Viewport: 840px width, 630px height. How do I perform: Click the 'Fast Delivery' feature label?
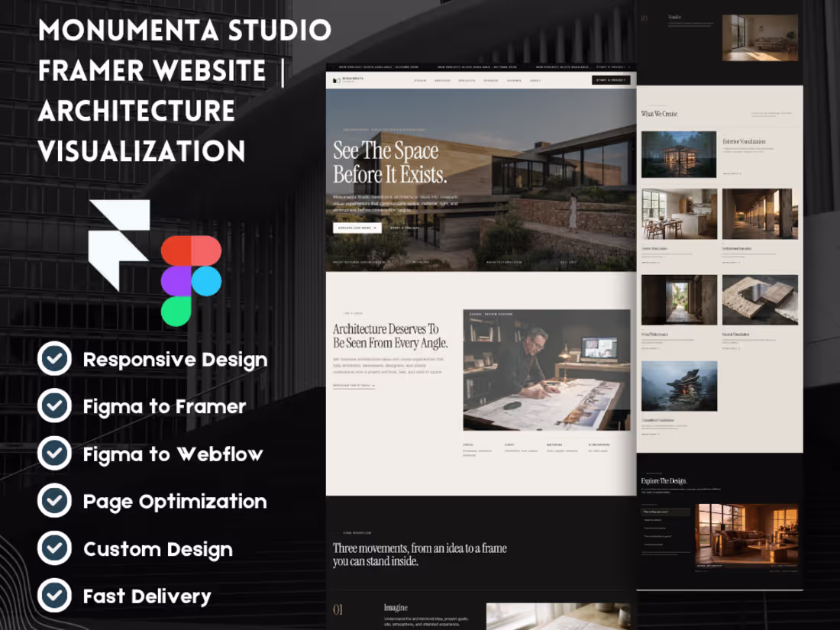[147, 596]
